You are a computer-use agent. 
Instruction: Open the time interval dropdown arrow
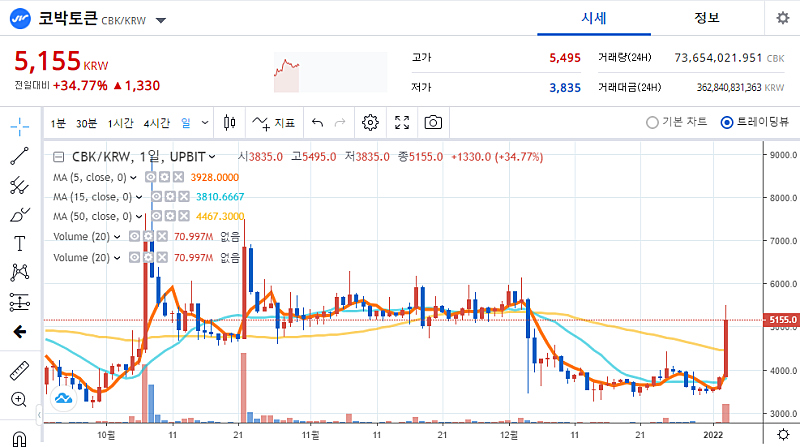(205, 123)
